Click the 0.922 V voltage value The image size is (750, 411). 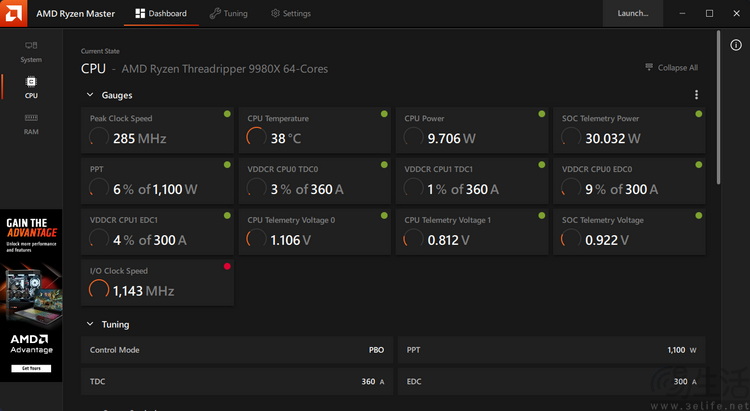point(607,240)
